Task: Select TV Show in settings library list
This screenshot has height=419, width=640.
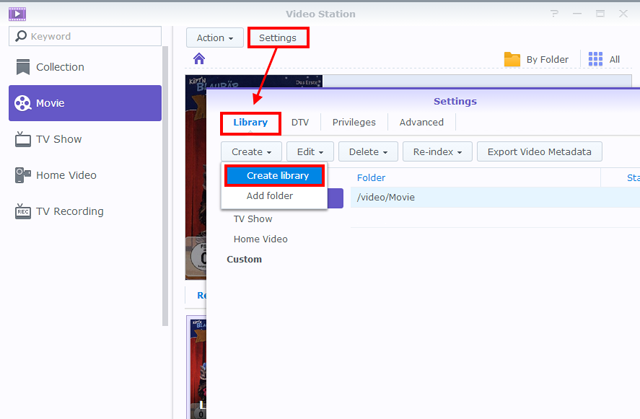Action: tap(253, 219)
